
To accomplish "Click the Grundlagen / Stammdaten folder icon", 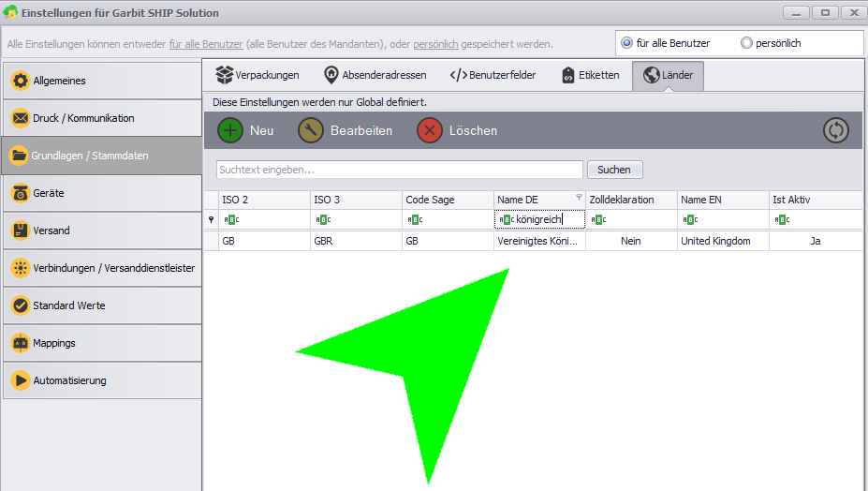I will point(19,156).
